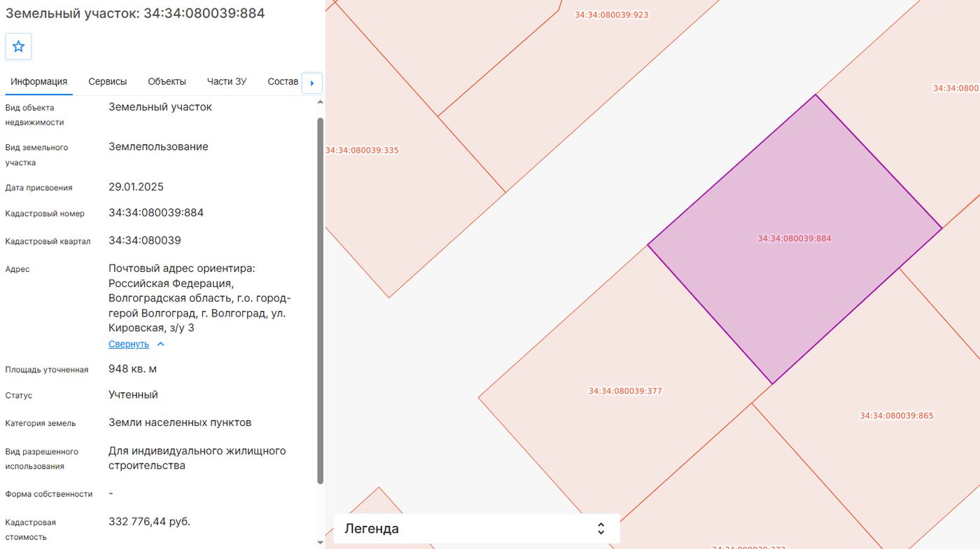The height and width of the screenshot is (549, 980).
Task: Select parcel 34:34:080039:865 on map
Action: click(897, 415)
